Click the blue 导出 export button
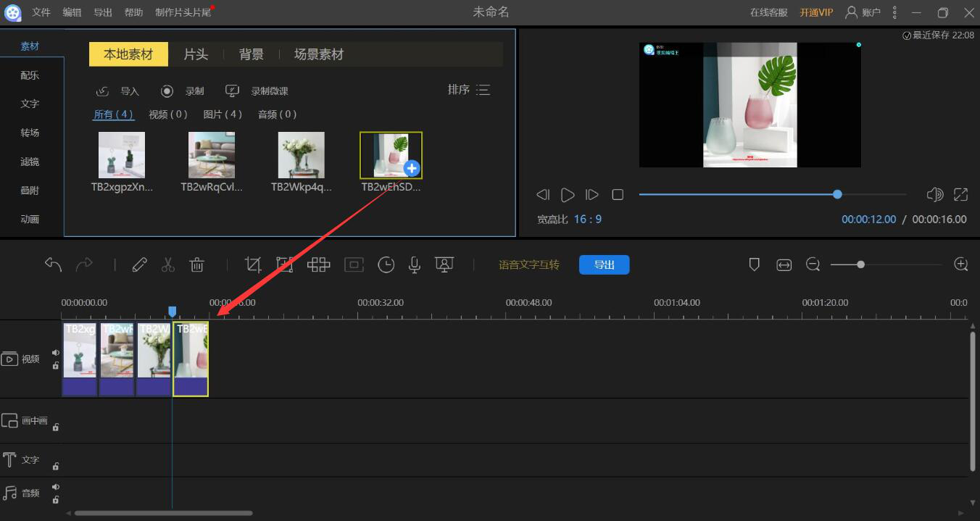The image size is (980, 521). coord(605,264)
